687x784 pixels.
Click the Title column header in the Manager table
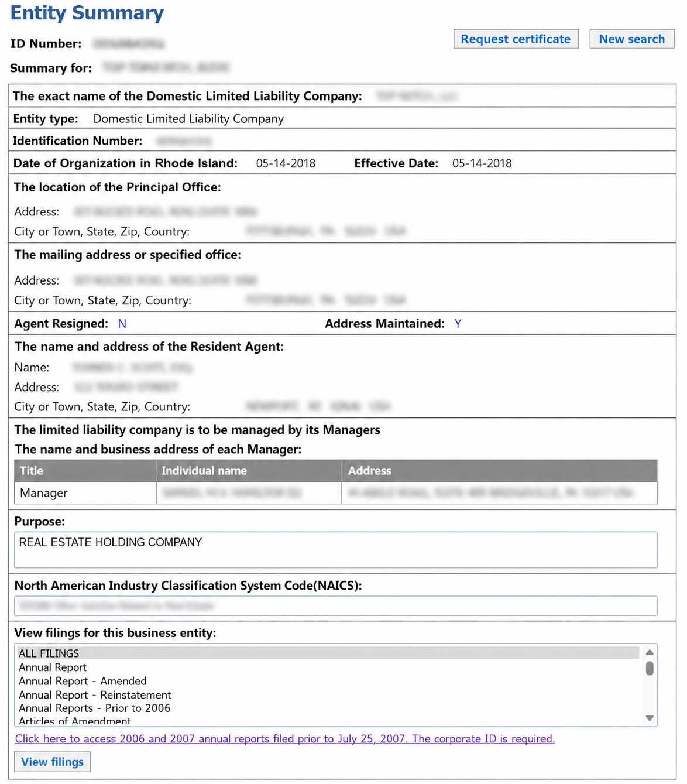click(x=85, y=471)
